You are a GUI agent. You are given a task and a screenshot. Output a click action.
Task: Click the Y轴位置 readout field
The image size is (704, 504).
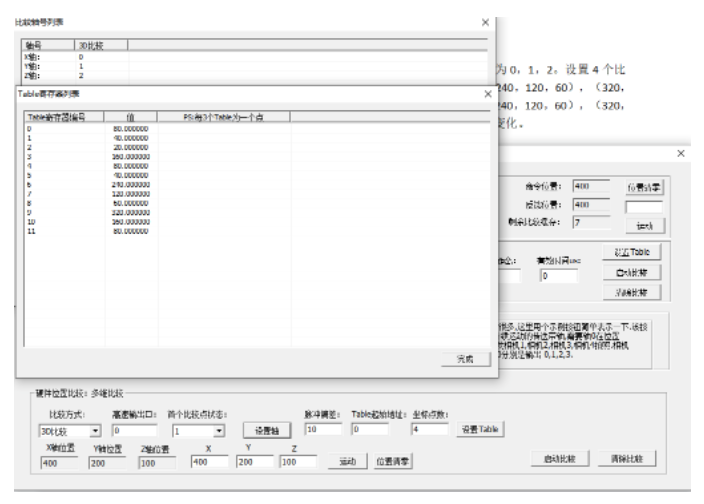107,463
